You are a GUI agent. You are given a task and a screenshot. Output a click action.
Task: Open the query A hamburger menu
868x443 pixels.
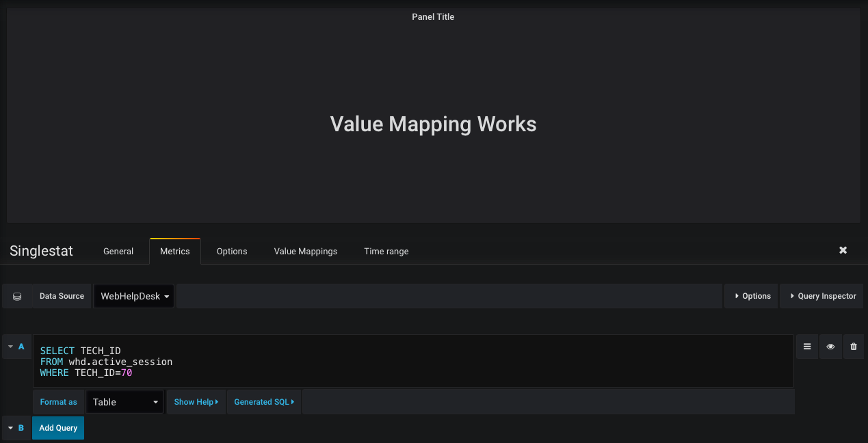(807, 347)
